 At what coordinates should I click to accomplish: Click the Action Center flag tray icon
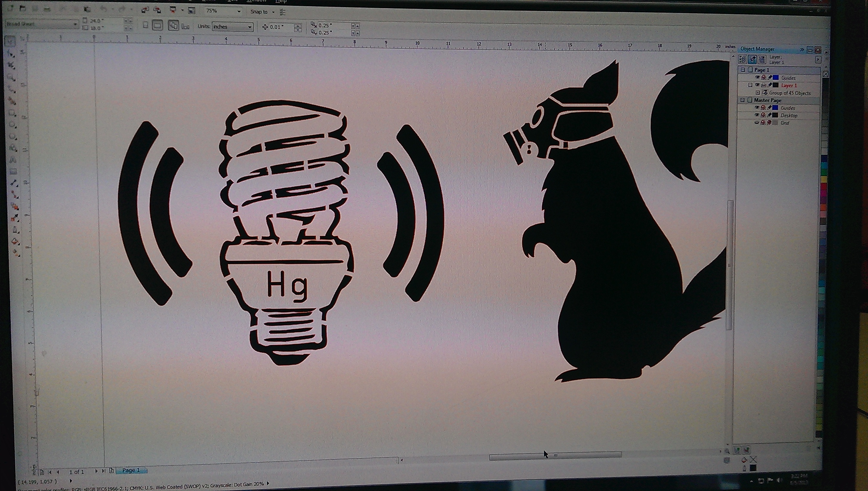(770, 481)
